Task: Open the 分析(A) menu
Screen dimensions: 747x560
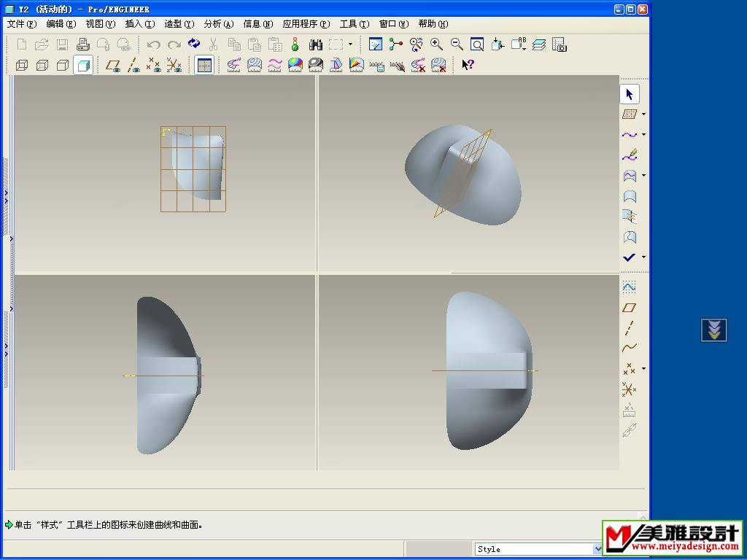Action: point(218,24)
